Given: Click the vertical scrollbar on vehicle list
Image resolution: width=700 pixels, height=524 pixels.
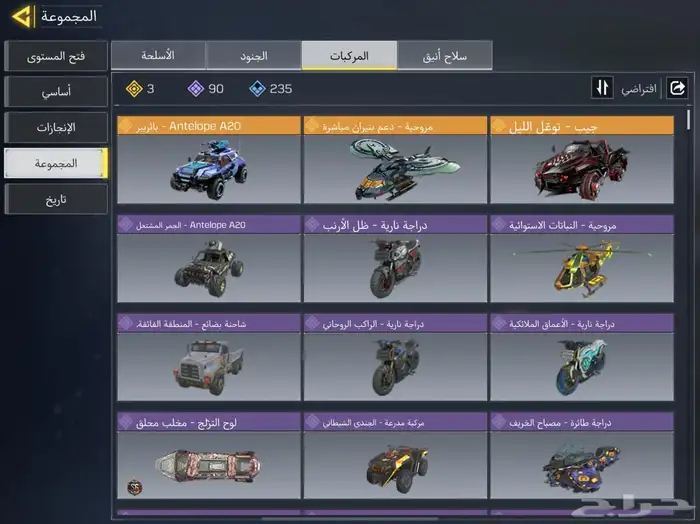Looking at the screenshot, I should [689, 121].
